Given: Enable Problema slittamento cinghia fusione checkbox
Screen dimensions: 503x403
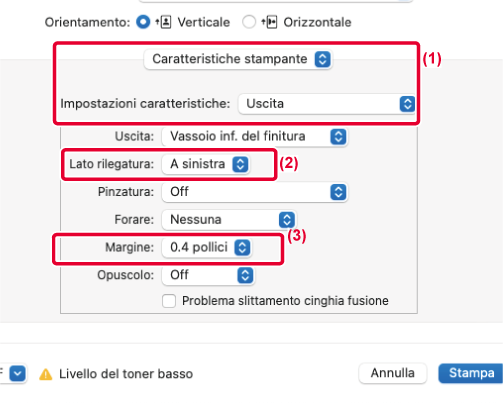Looking at the screenshot, I should point(169,301).
